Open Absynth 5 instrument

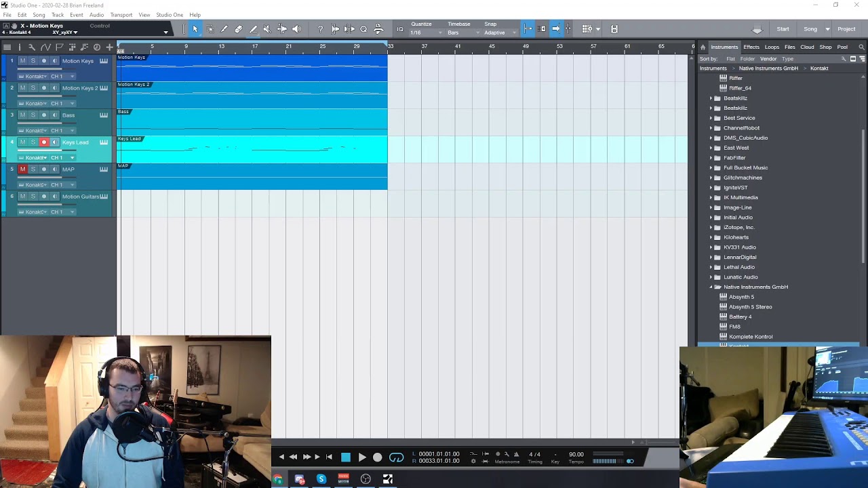(x=741, y=297)
